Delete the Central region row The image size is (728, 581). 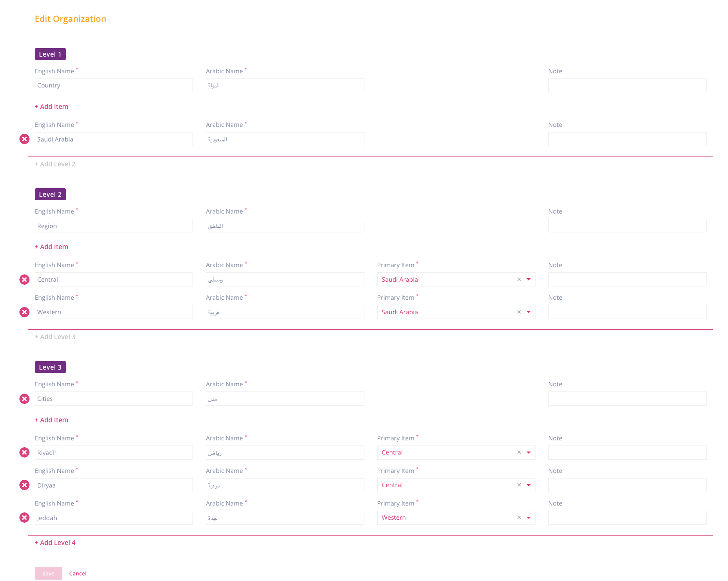pos(24,280)
